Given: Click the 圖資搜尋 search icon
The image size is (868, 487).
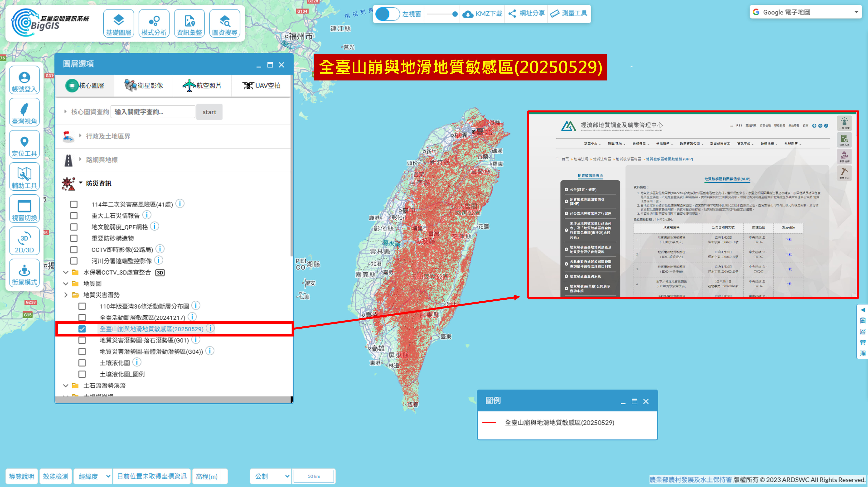Looking at the screenshot, I should (x=225, y=24).
